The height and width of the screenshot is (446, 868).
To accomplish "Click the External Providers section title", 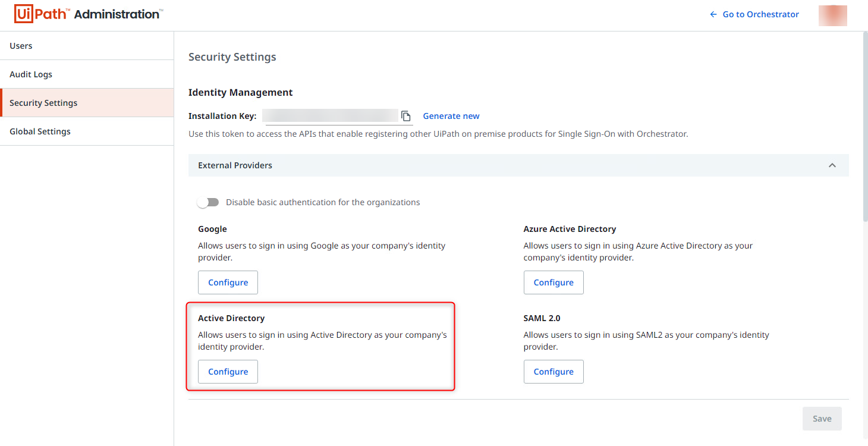I will [x=235, y=165].
